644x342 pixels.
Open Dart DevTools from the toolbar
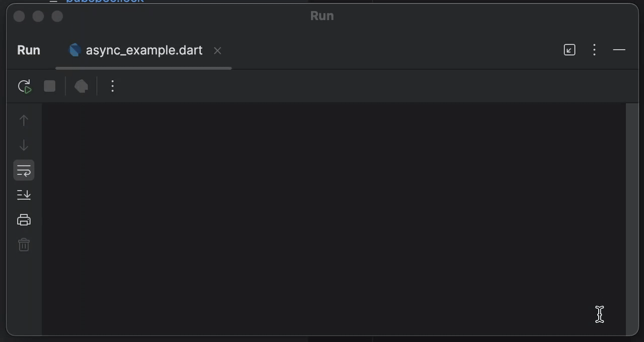click(81, 87)
